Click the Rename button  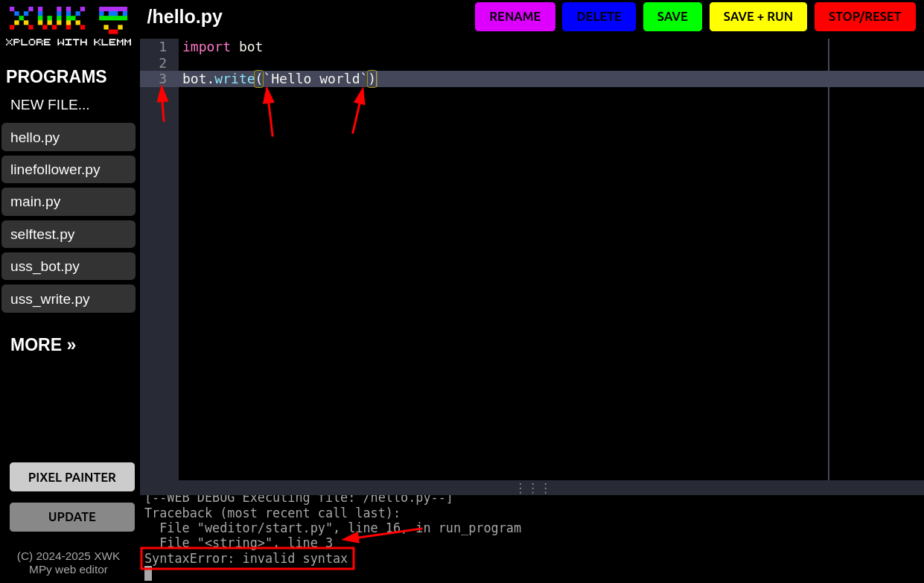click(x=514, y=16)
